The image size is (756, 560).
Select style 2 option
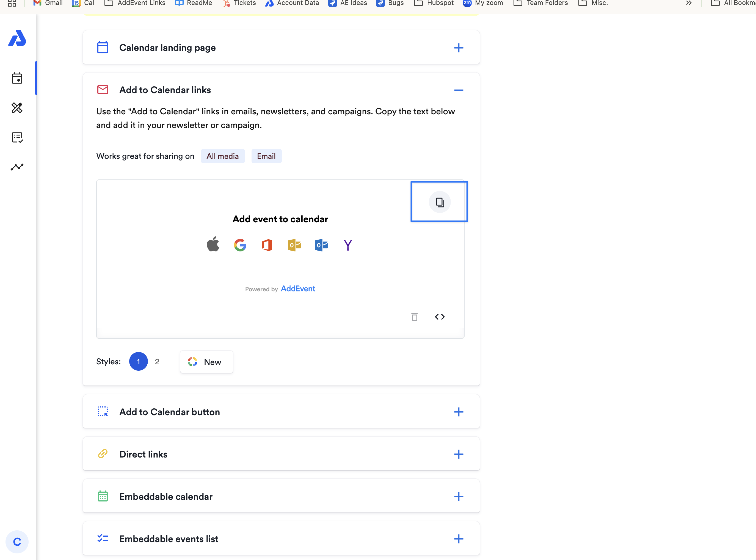click(x=157, y=361)
